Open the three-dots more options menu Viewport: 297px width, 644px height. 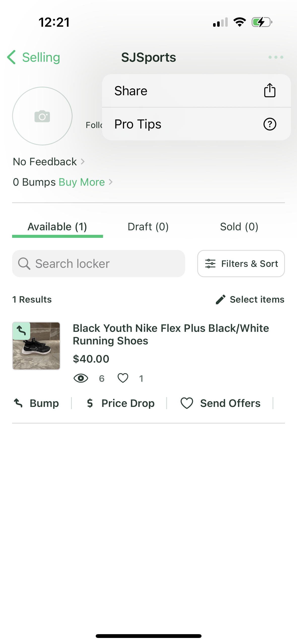[276, 57]
